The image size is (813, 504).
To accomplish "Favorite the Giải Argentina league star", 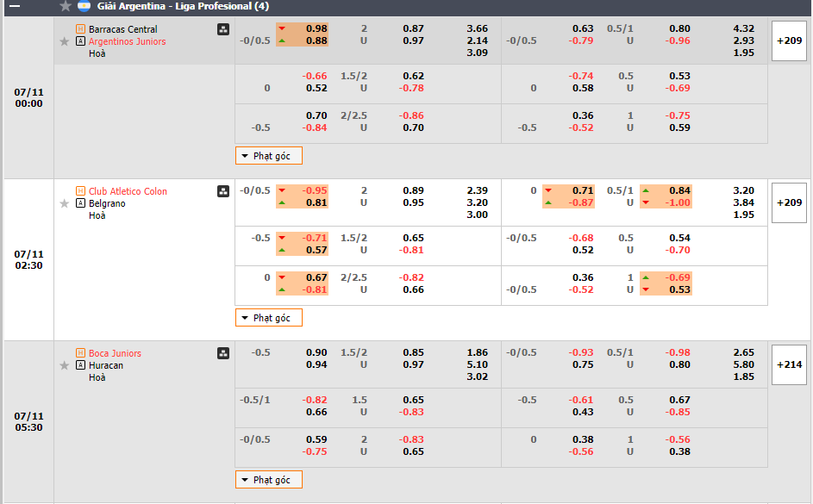I will click(x=65, y=6).
